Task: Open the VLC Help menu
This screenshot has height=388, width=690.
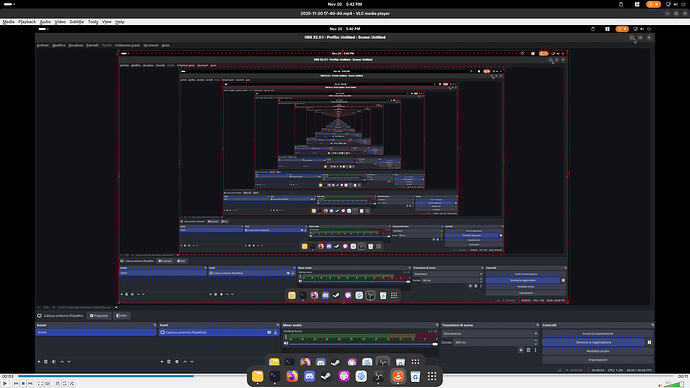Action: click(x=120, y=22)
